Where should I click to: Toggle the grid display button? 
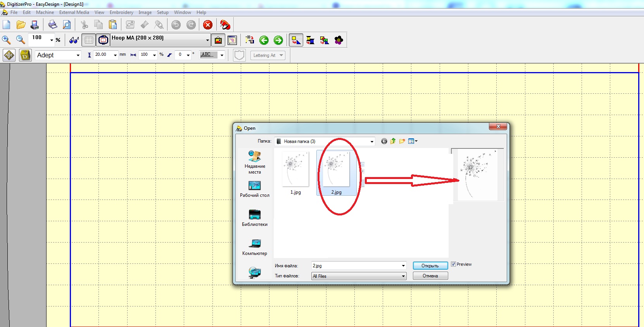point(89,40)
